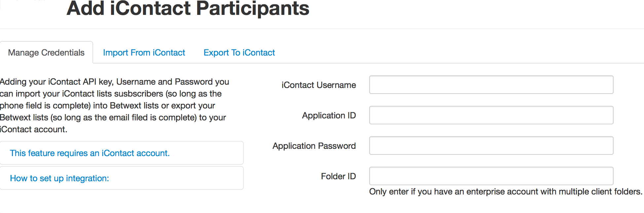644x213 pixels.
Task: Click the 'Application ID' label text
Action: 329,115
